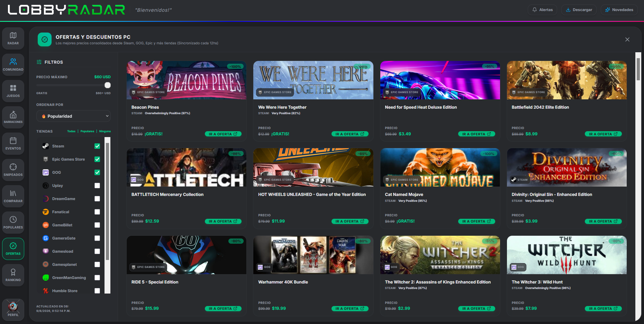Select Ninguna stores filter link
This screenshot has height=324, width=644.
point(105,131)
